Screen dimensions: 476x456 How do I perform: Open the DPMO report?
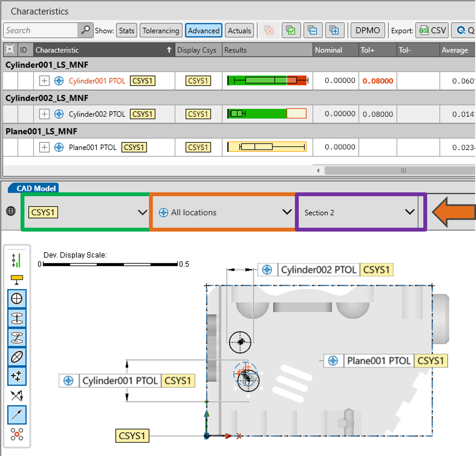(x=367, y=30)
